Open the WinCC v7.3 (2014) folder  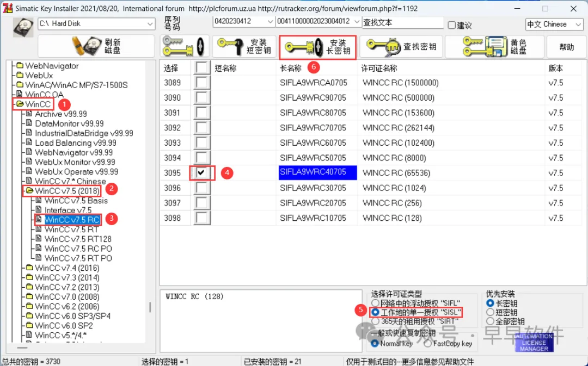[x=67, y=277]
